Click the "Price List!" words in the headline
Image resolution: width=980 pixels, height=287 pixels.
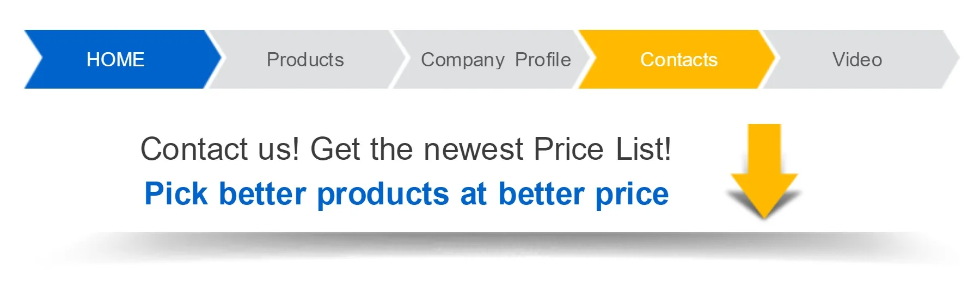pyautogui.click(x=602, y=149)
